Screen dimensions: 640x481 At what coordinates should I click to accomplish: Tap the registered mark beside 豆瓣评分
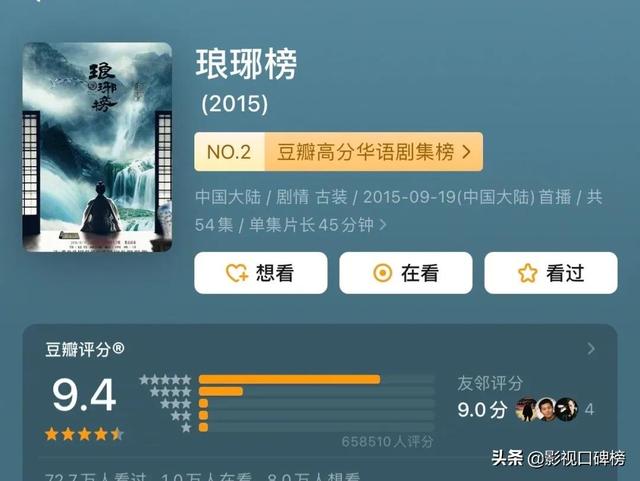118,348
